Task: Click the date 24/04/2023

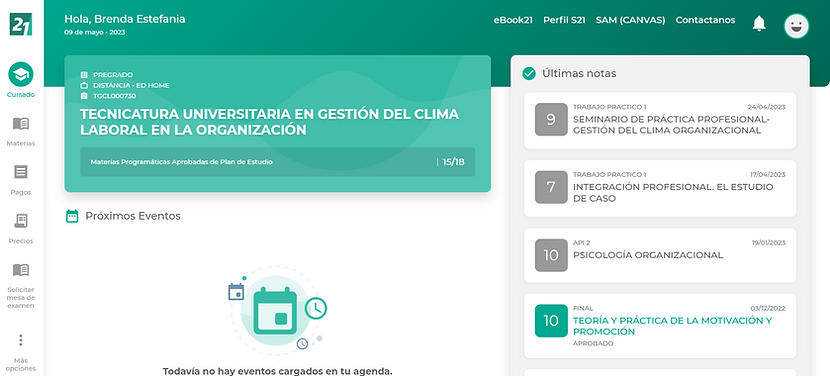Action: (766, 107)
